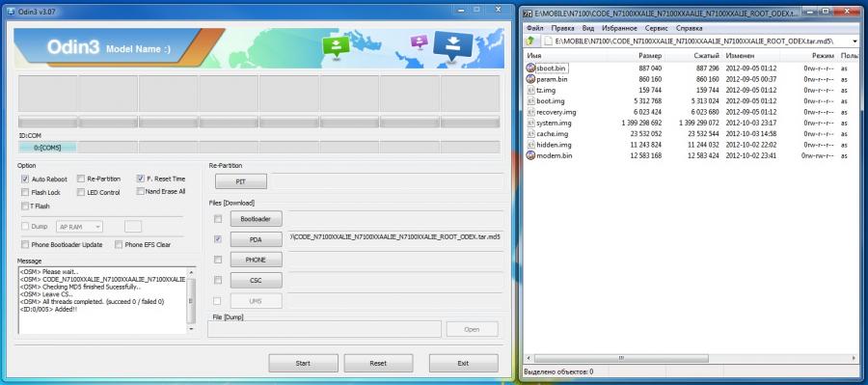Screen dimensions: 868x385
Task: Open the AP RAM dropdown
Action: click(79, 227)
